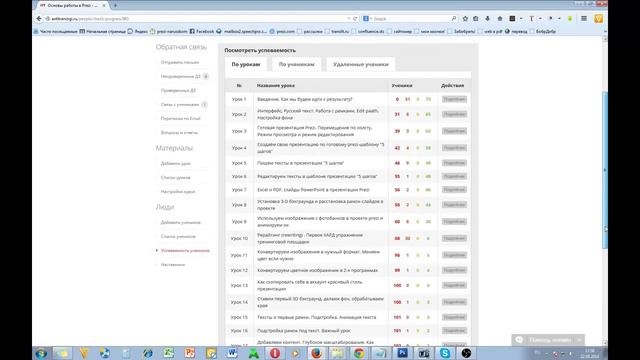The image size is (640, 360).
Task: Open Photoshop from the taskbar
Action: coord(402,353)
